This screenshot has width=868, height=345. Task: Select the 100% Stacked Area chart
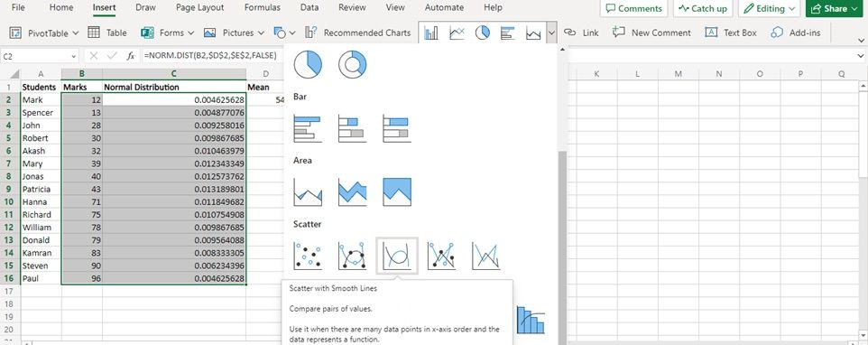(x=397, y=192)
